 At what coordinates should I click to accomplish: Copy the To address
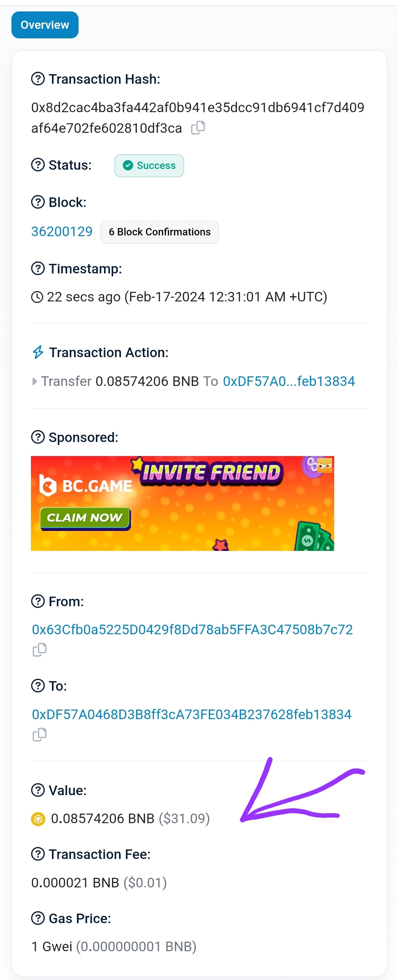pyautogui.click(x=39, y=735)
